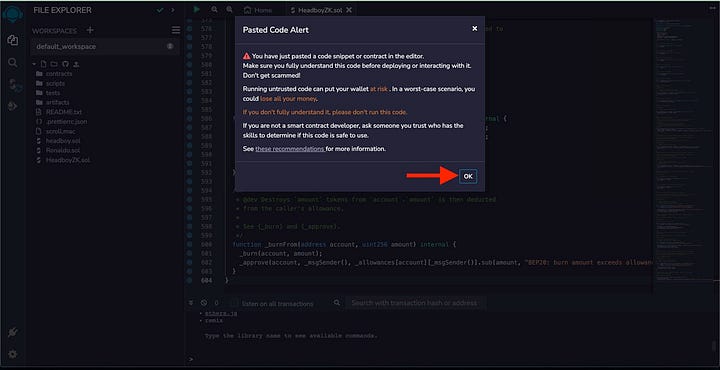Image resolution: width=720 pixels, height=370 pixels.
Task: Click pending transactions counter 0
Action: pos(216,303)
